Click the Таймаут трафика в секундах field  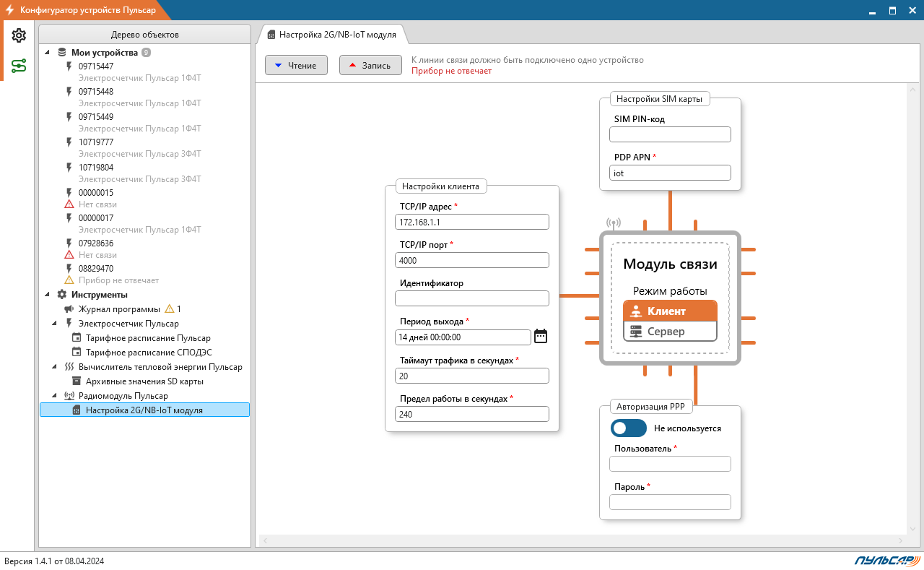pyautogui.click(x=472, y=376)
